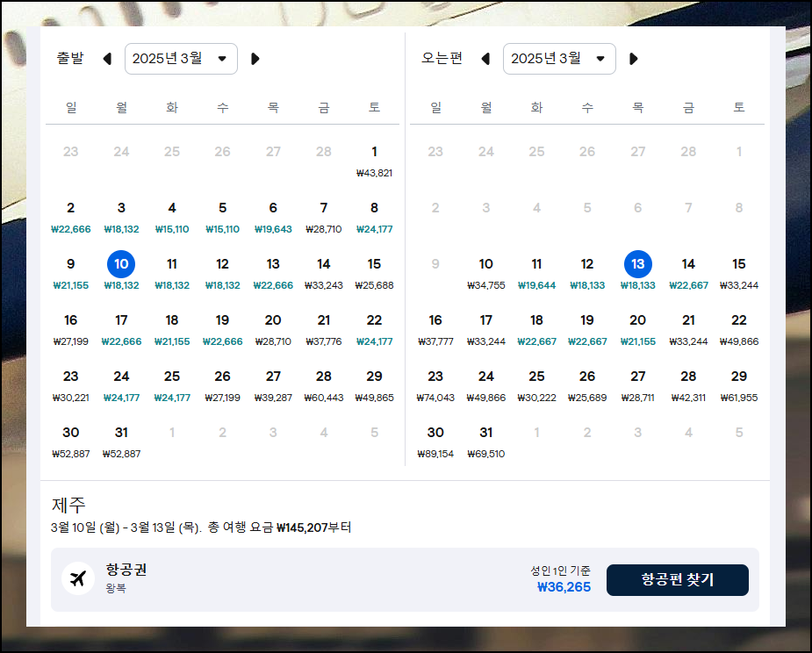Select return date 20 priced ₩21,155
Screen dimensions: 812x653
tap(638, 330)
